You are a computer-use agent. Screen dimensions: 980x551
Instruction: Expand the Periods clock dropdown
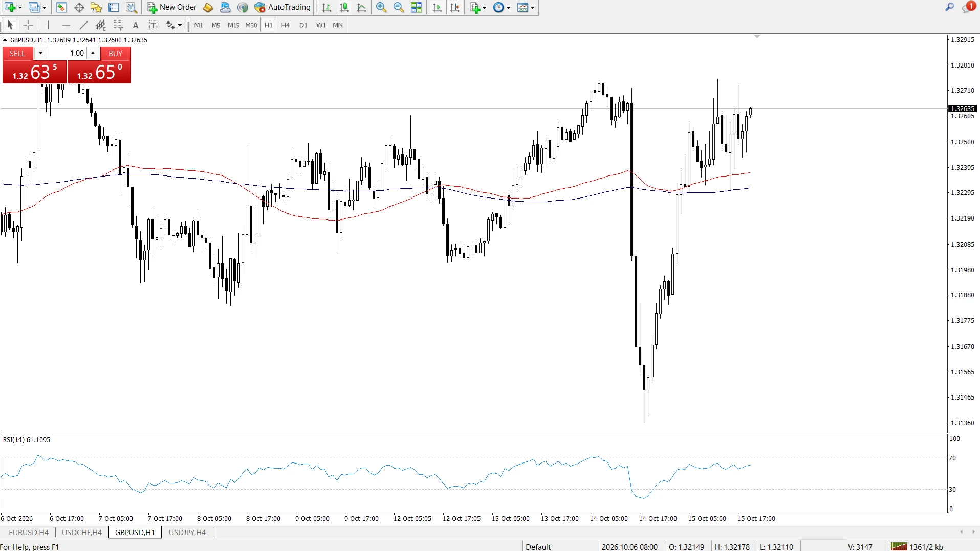coord(508,7)
